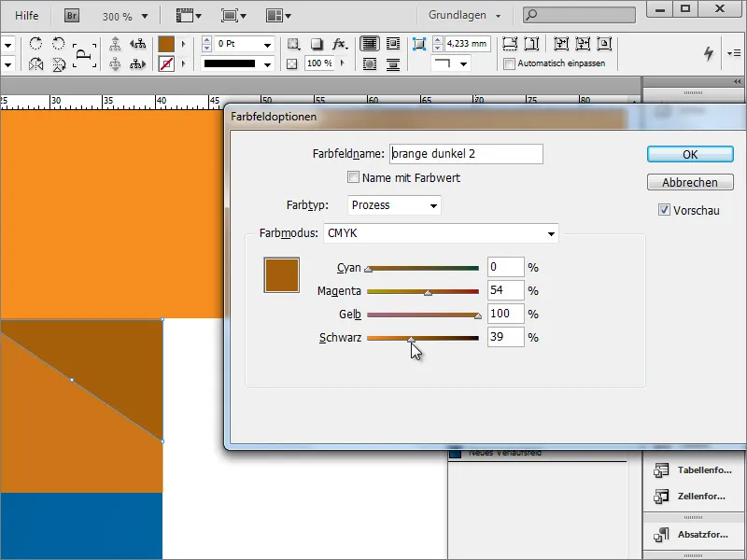Open the control panel flyout menu
Screen dimensions: 747x560
tap(734, 53)
